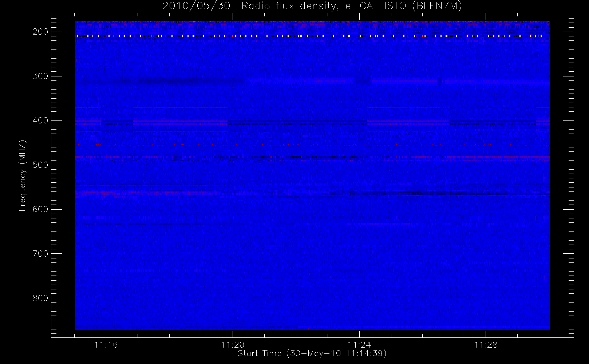Click the dark band near 310 MHz in spectrogram
Image resolution: width=589 pixels, height=364 pixels.
pos(160,81)
